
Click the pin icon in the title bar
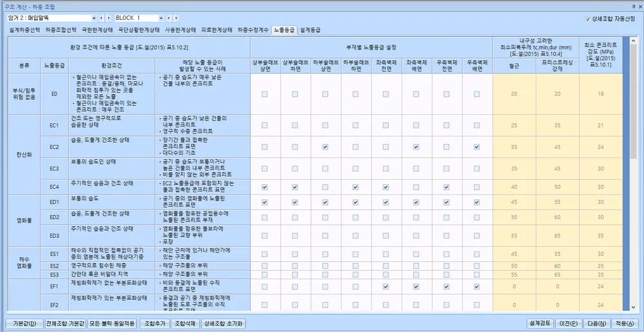(x=634, y=7)
